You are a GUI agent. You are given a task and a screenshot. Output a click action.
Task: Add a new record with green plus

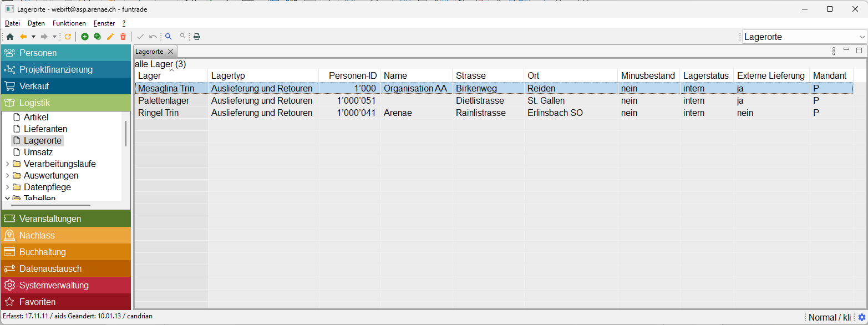tap(85, 37)
